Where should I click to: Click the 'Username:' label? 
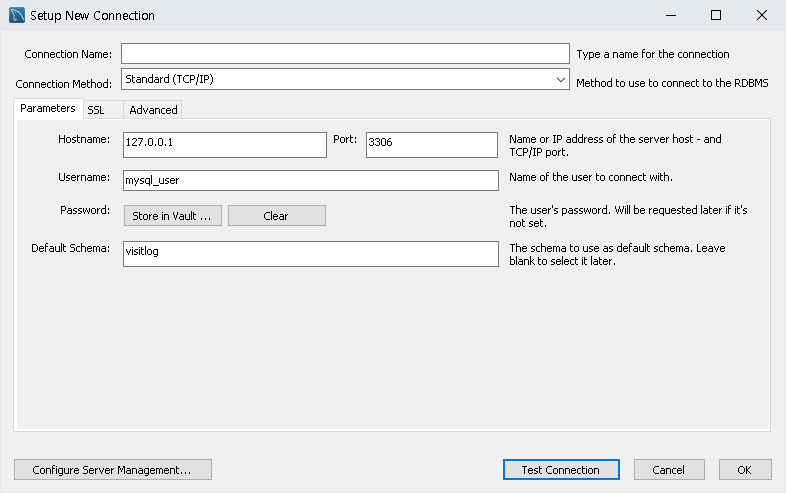point(84,177)
